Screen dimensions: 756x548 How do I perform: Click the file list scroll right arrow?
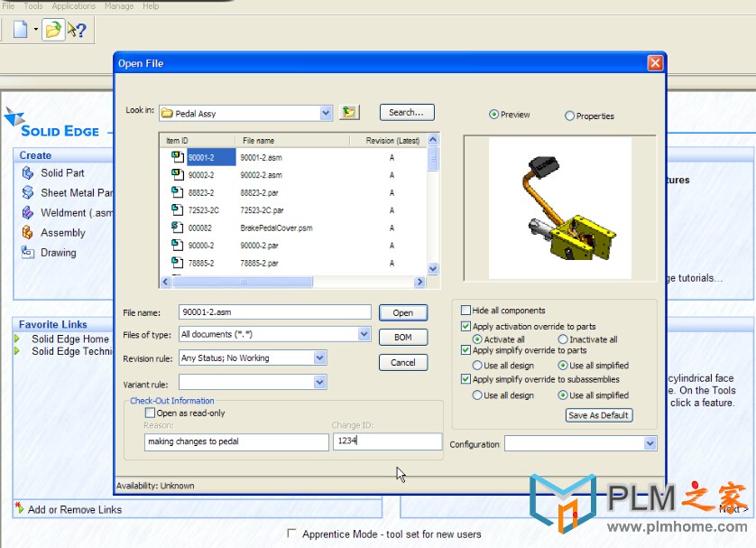point(419,282)
